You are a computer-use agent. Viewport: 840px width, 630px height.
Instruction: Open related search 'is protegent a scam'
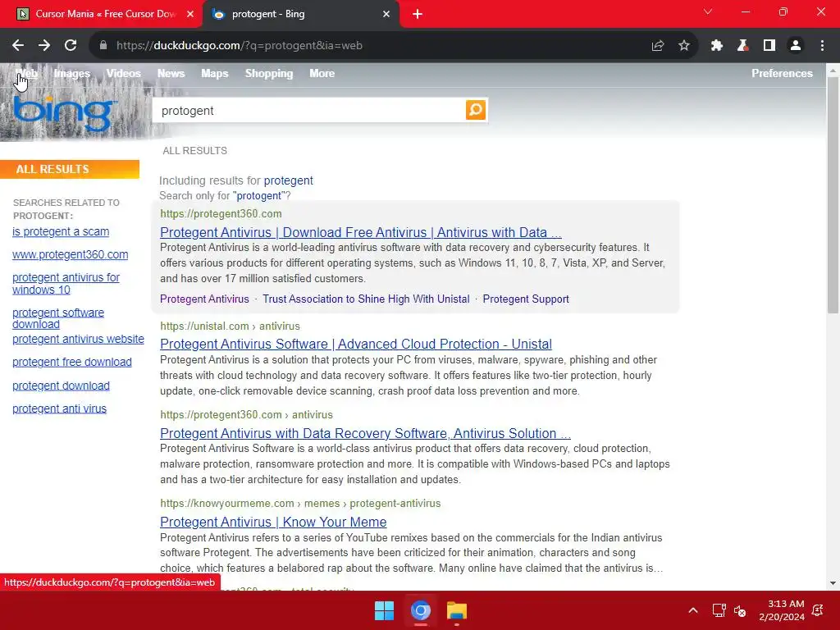[x=61, y=231]
